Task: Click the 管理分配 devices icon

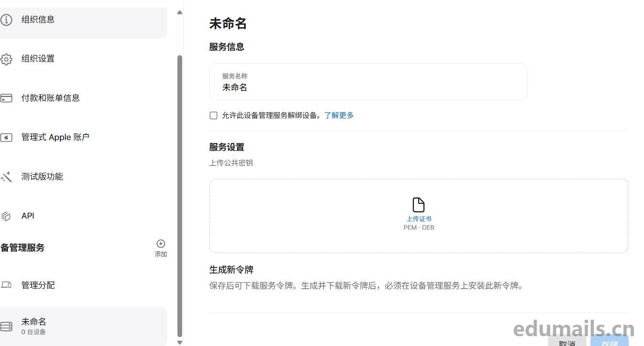Action: click(6, 285)
